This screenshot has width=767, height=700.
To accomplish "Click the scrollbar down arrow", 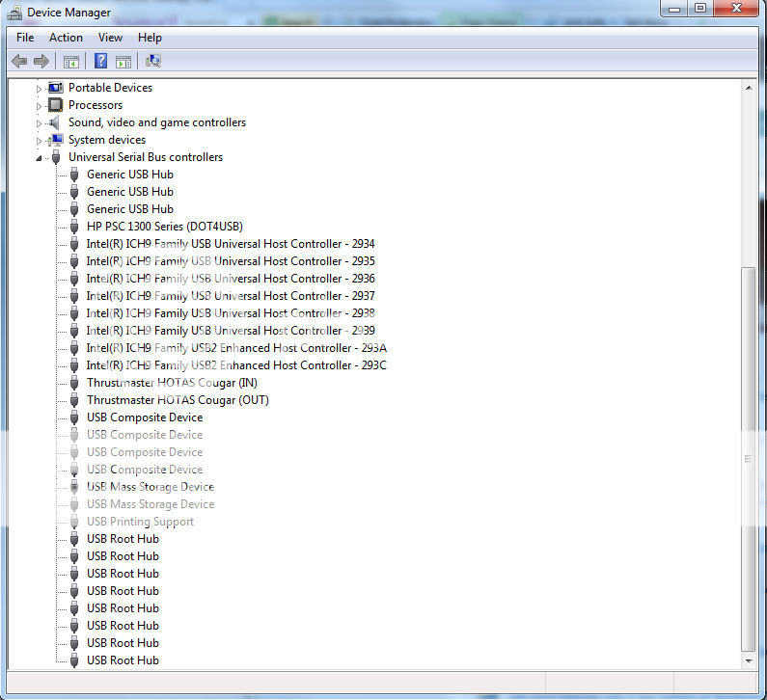I will (x=749, y=661).
